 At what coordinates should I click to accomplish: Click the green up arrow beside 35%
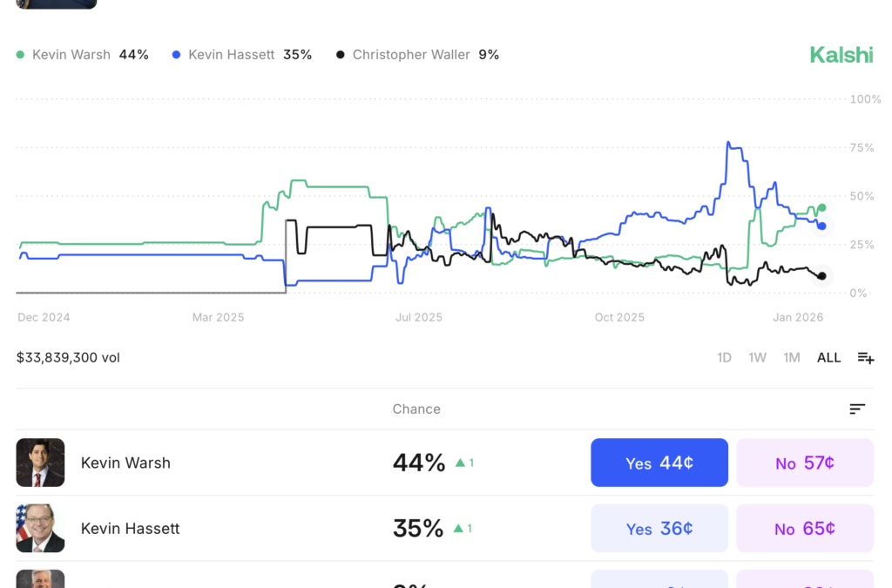click(460, 529)
